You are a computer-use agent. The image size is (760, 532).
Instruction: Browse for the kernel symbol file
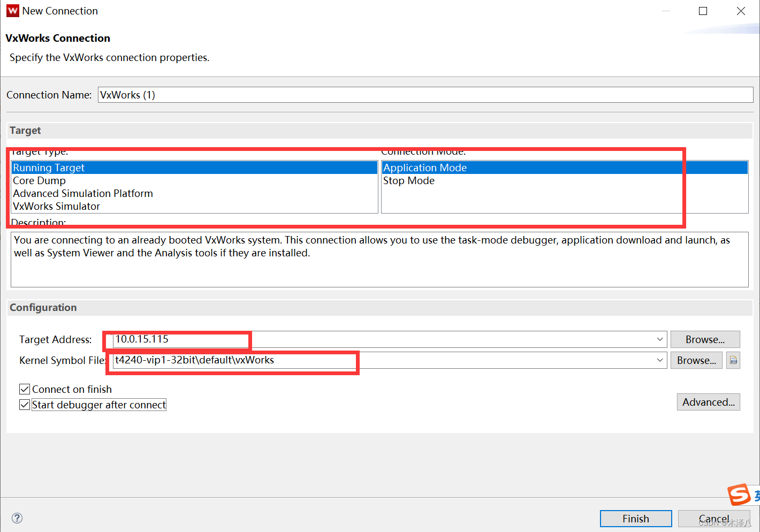(696, 360)
